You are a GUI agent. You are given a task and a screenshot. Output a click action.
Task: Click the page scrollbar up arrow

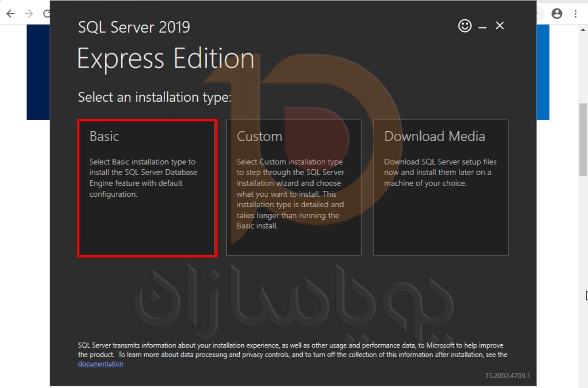583,30
